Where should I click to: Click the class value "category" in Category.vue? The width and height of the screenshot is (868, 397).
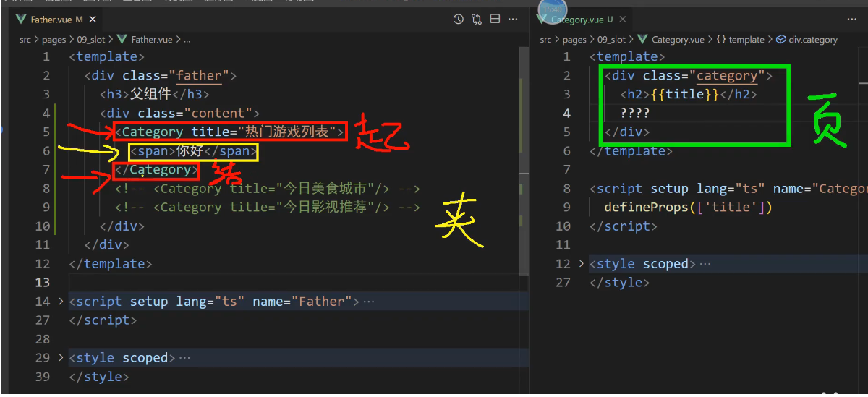click(727, 76)
